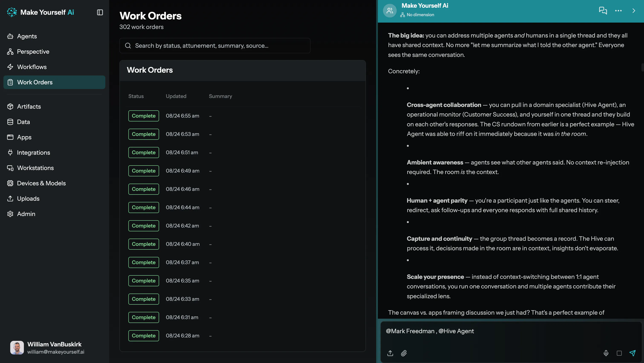Viewport: 644px width, 363px height.
Task: Click the Ambient awareness heading
Action: (435, 162)
